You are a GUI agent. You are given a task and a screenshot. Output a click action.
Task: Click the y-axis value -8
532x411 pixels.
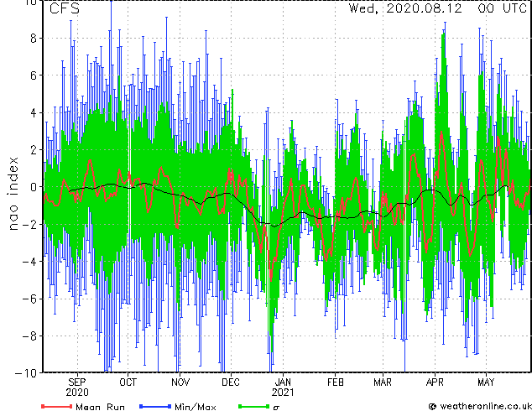pos(29,336)
